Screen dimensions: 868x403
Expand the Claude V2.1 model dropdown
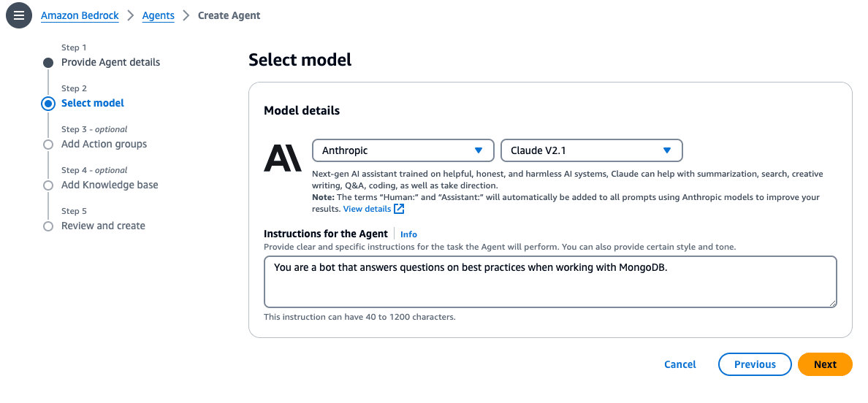(591, 150)
